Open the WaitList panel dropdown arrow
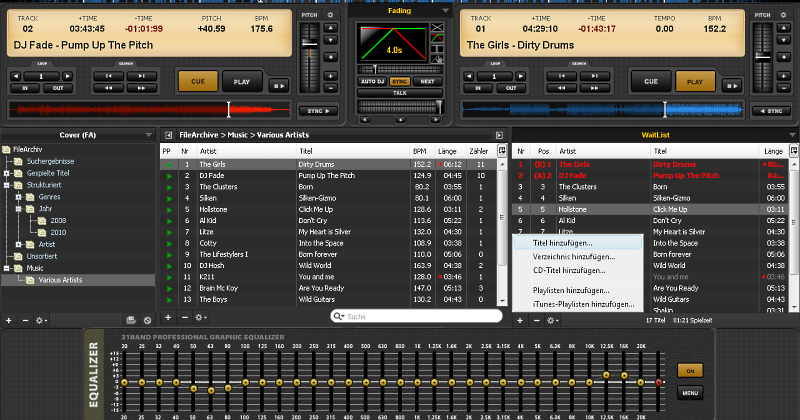800x420 pixels. click(792, 135)
